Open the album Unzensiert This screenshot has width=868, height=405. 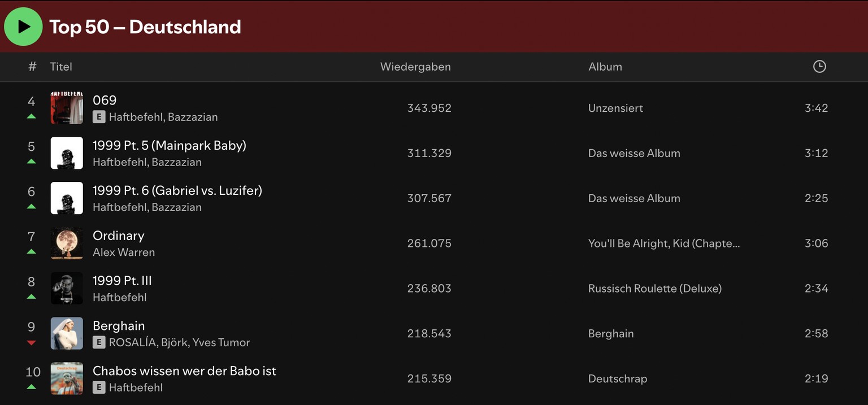pyautogui.click(x=615, y=108)
